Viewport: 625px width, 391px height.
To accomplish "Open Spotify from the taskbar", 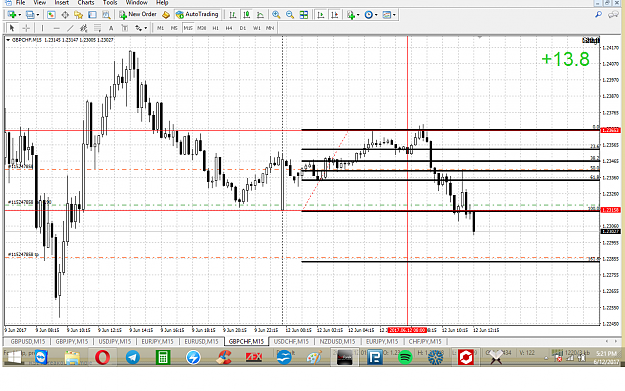I will 405,357.
